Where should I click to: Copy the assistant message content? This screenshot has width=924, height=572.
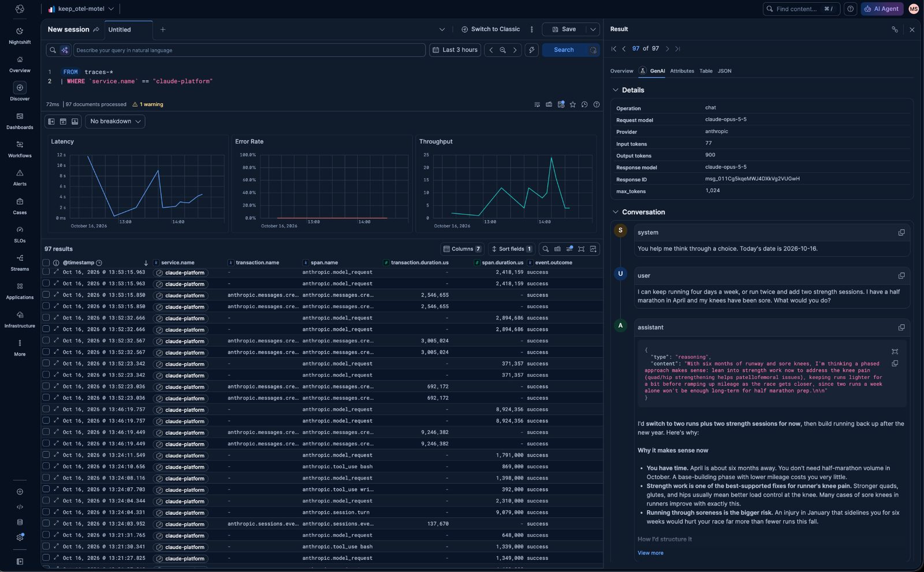[x=901, y=327]
